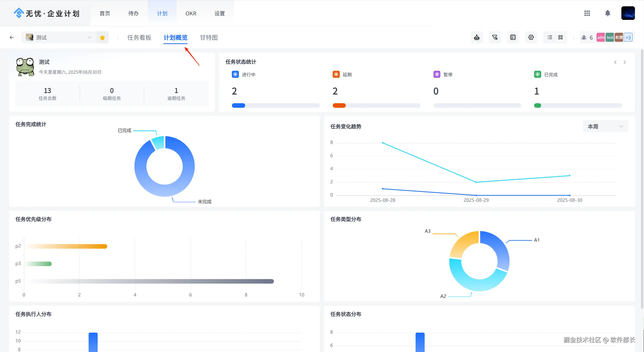The height and width of the screenshot is (352, 644).
Task: Go to next task status page
Action: click(x=625, y=62)
